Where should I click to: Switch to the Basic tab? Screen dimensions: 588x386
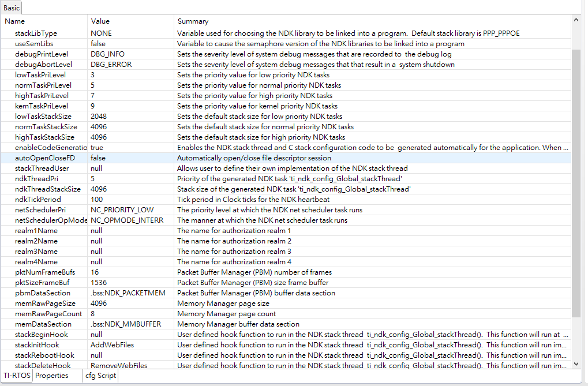pyautogui.click(x=11, y=8)
